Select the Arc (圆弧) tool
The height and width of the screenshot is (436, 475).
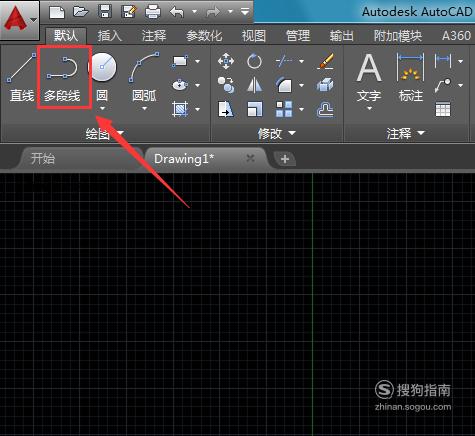pyautogui.click(x=144, y=77)
